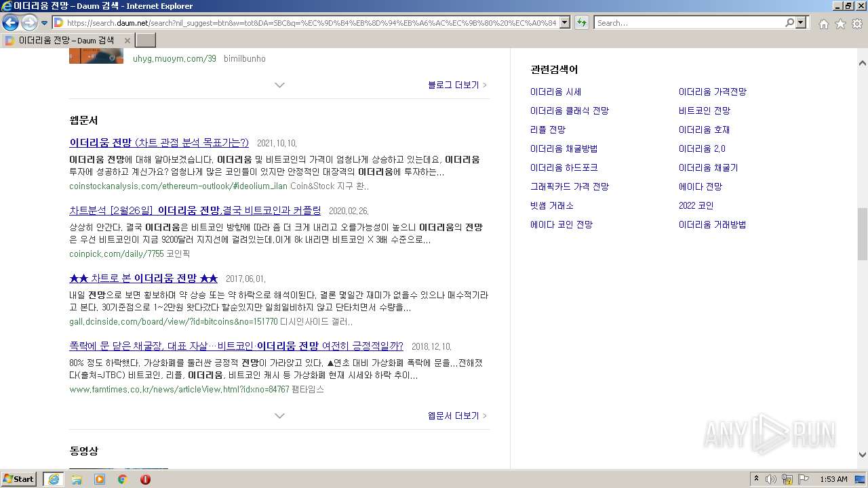Viewport: 868px width, 488px height.
Task: Select related search 에이다 코인 전망
Action: (x=561, y=224)
